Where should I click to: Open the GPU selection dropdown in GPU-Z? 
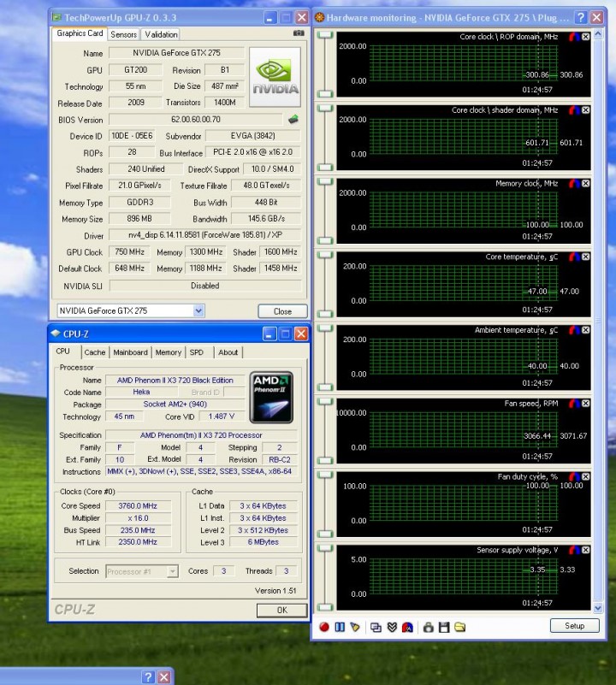(198, 310)
